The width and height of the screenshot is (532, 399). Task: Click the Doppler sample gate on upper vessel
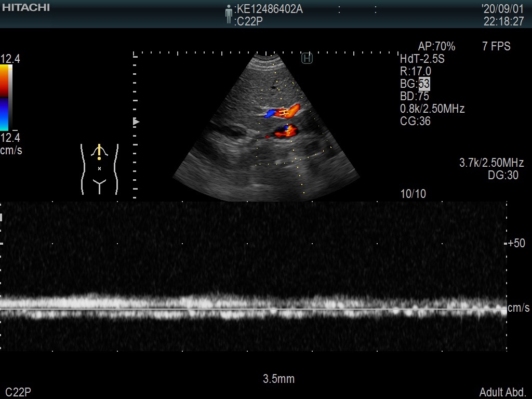pos(284,112)
